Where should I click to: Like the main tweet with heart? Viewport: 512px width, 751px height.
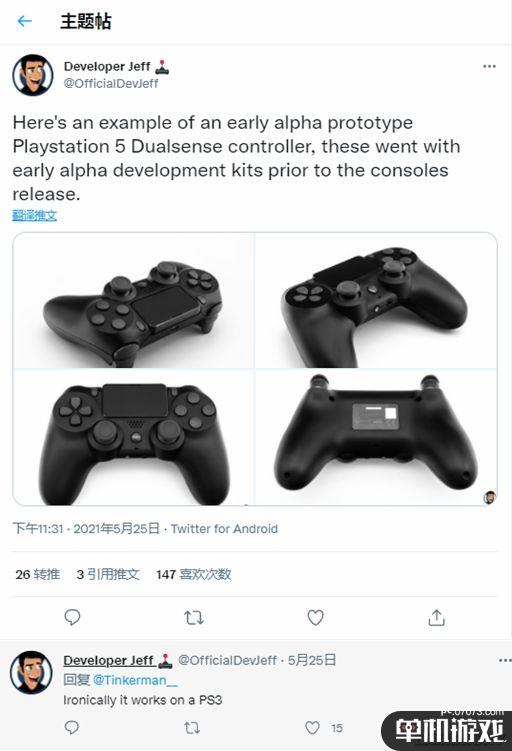pos(315,617)
